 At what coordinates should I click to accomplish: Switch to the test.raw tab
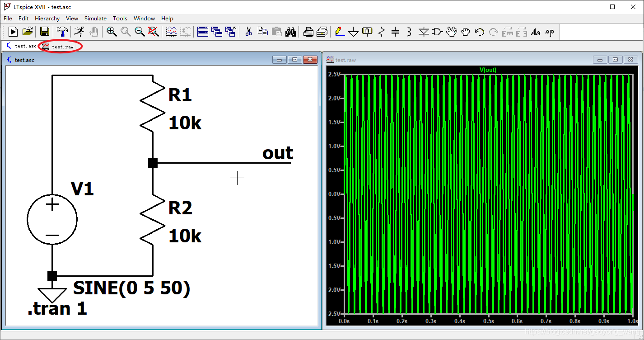pos(58,47)
